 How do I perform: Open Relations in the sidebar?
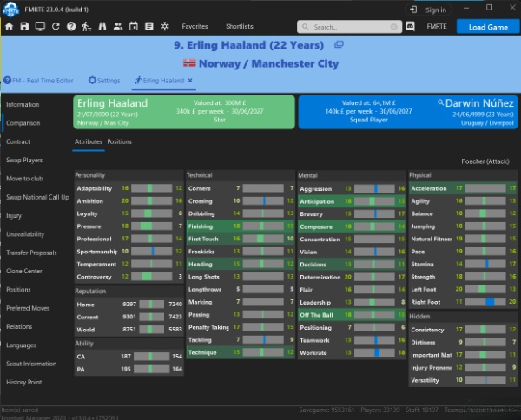pyautogui.click(x=19, y=326)
